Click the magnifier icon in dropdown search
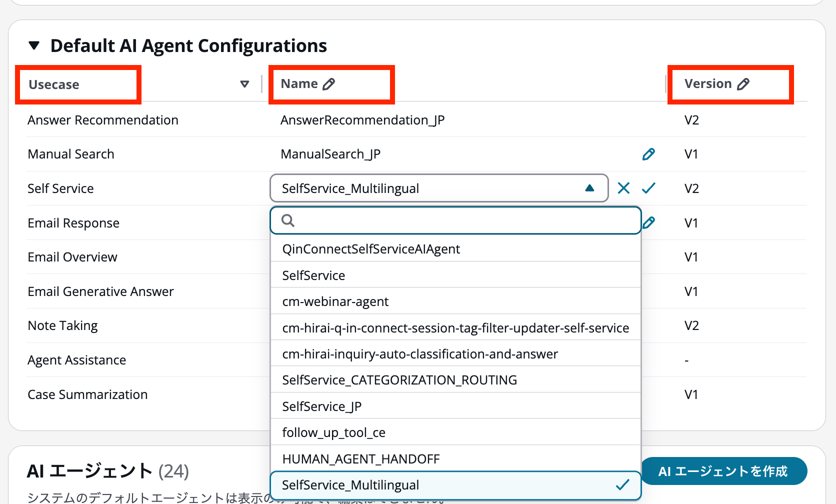 click(x=288, y=220)
